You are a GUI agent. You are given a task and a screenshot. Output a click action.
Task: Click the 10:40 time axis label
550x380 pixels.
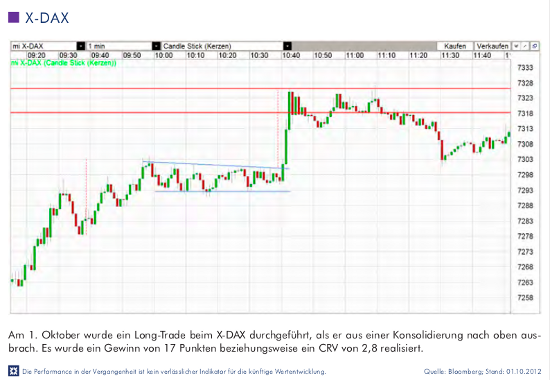tap(291, 55)
